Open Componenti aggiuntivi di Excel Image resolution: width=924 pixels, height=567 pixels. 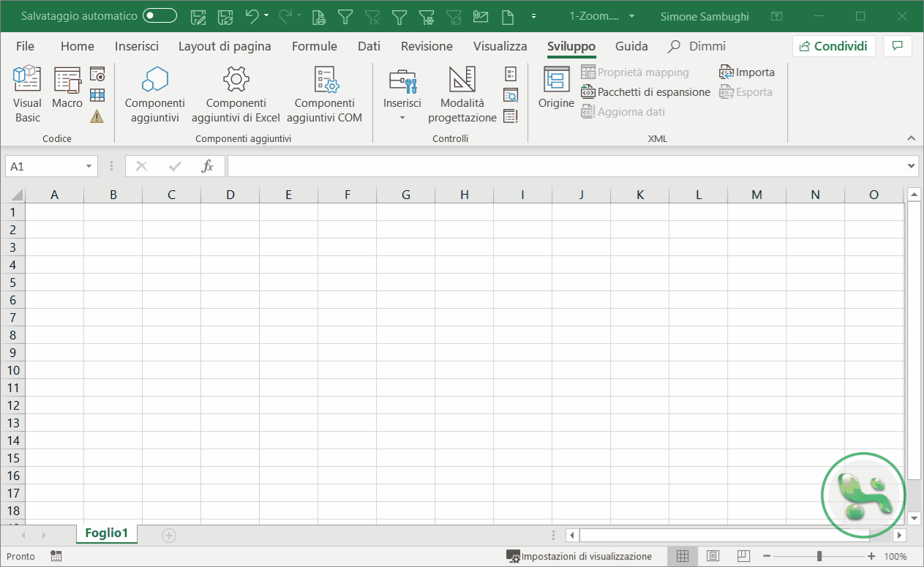(x=236, y=93)
